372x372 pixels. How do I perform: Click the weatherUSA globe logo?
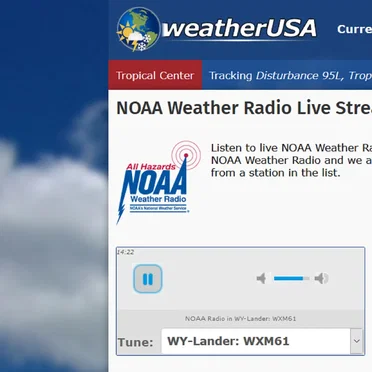pos(138,29)
